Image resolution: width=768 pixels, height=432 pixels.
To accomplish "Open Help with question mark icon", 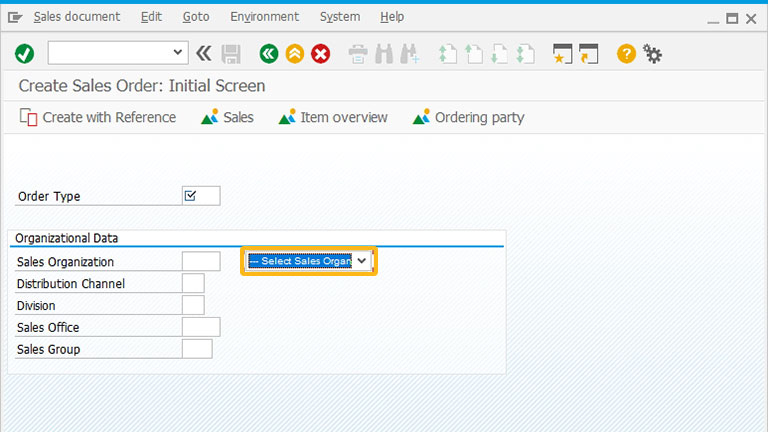I will pyautogui.click(x=626, y=53).
